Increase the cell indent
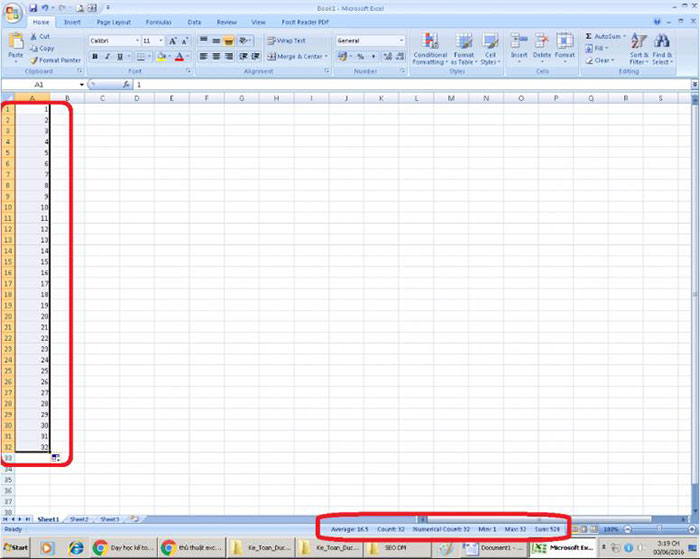700x559 pixels. pyautogui.click(x=255, y=56)
